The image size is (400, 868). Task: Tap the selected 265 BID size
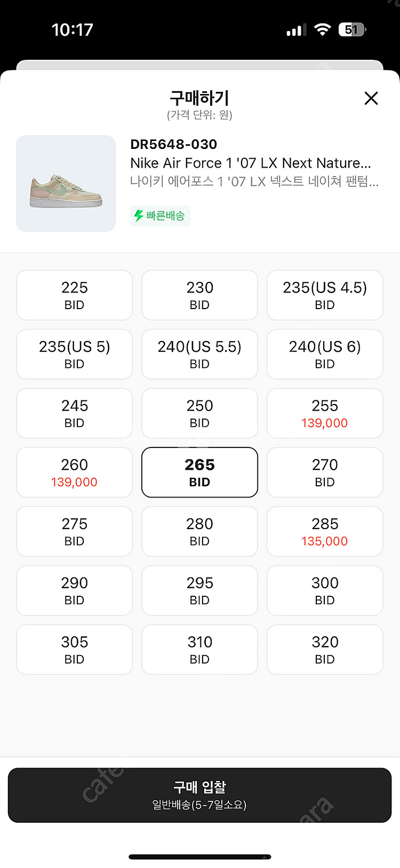click(x=199, y=472)
